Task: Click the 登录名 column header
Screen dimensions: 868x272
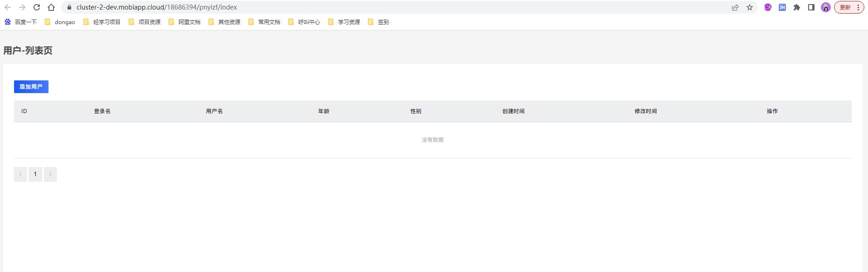Action: pos(102,111)
